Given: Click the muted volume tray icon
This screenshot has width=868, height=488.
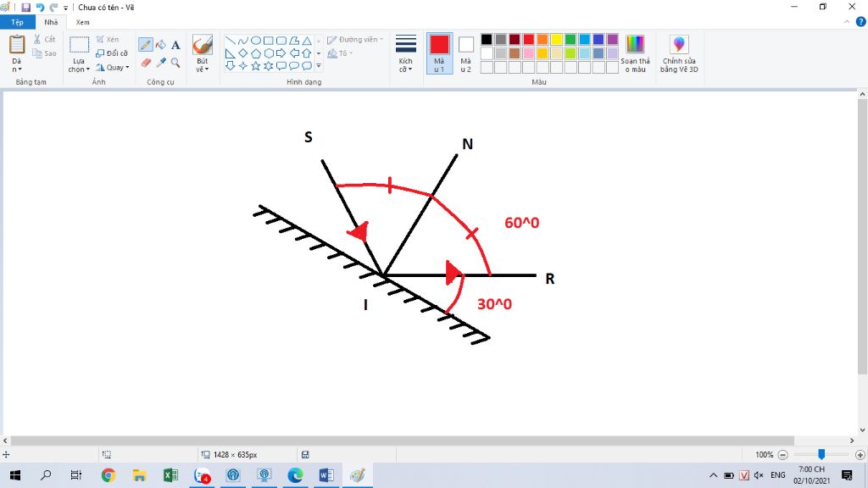Looking at the screenshot, I should (x=759, y=475).
